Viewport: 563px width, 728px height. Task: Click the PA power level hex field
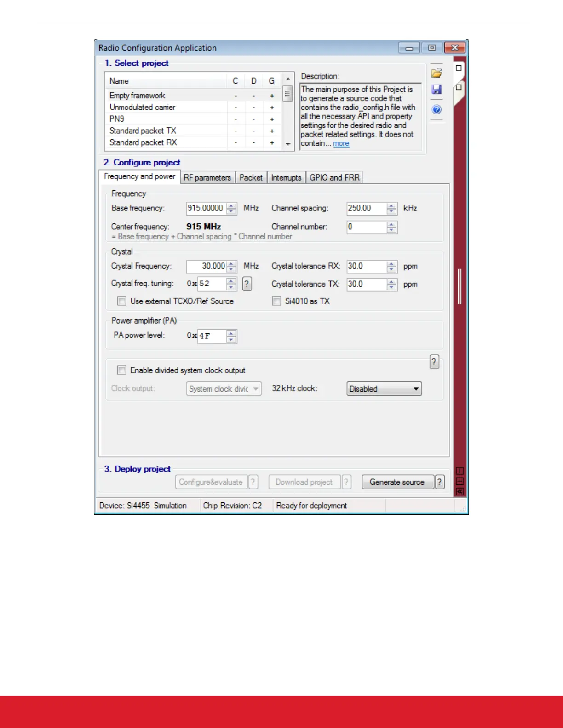213,336
